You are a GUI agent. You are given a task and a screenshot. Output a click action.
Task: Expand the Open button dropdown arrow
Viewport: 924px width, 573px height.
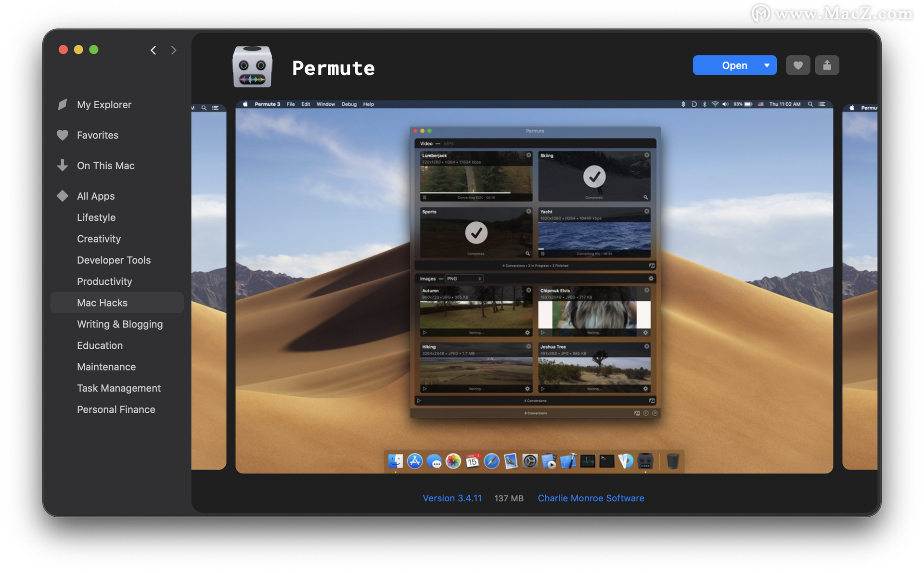pyautogui.click(x=767, y=65)
